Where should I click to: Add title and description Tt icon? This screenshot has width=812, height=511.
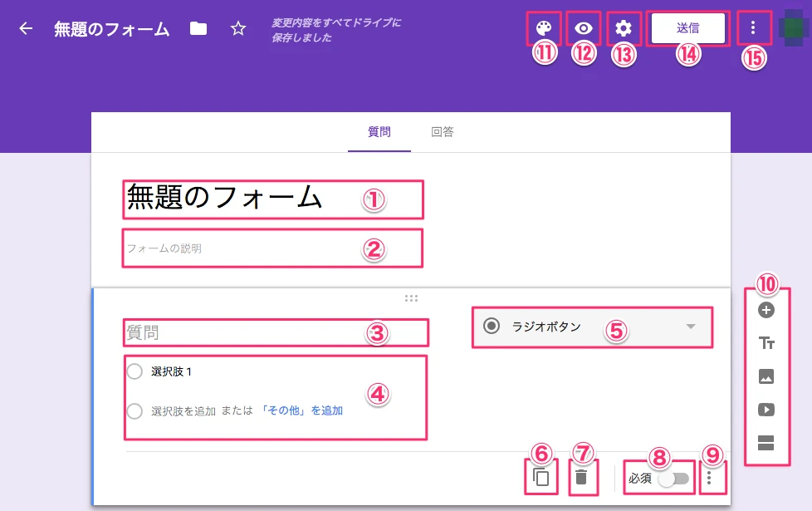point(766,343)
